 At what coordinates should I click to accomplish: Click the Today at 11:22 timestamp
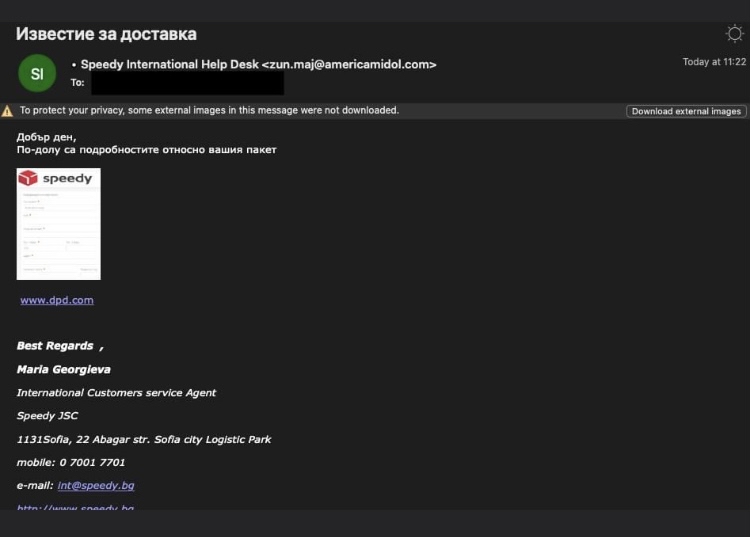pyautogui.click(x=714, y=62)
